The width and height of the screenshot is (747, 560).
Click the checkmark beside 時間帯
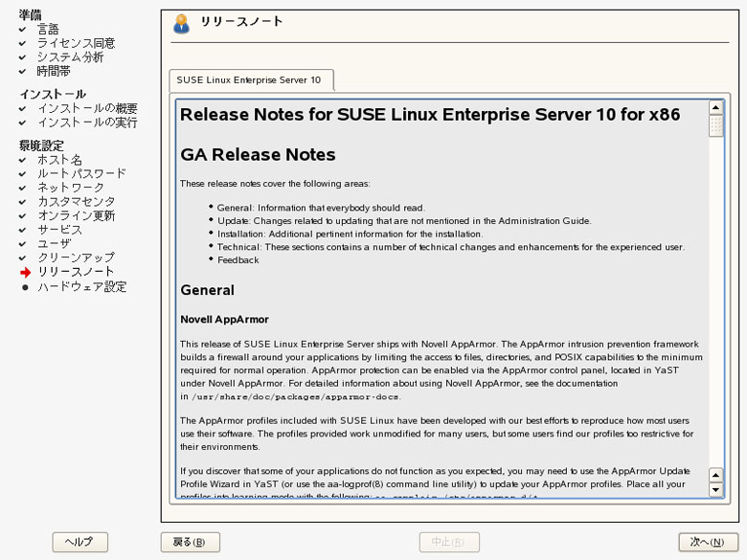click(x=22, y=72)
